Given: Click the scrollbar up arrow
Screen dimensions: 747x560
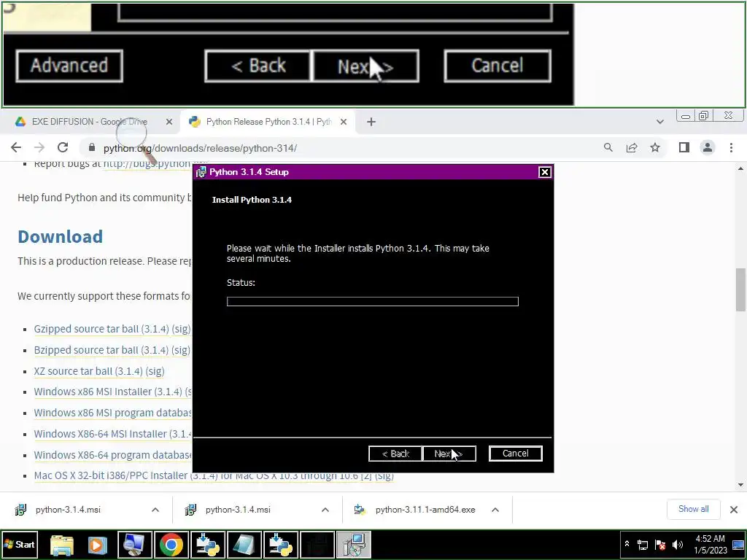Looking at the screenshot, I should click(x=740, y=168).
